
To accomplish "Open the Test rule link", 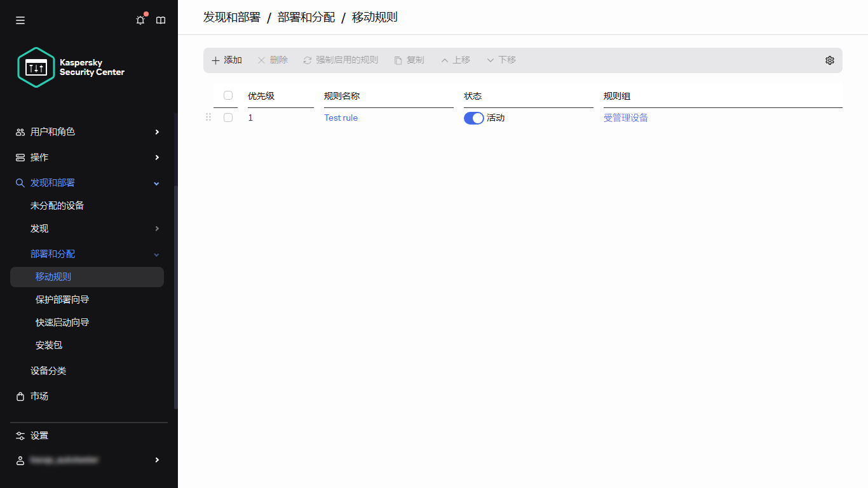I will [341, 118].
